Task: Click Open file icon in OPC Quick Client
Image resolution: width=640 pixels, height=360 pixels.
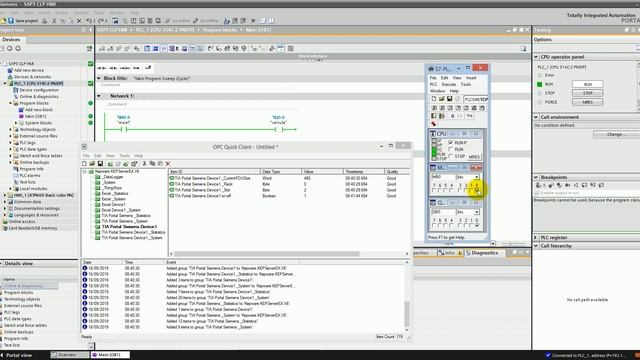Action: click(92, 164)
